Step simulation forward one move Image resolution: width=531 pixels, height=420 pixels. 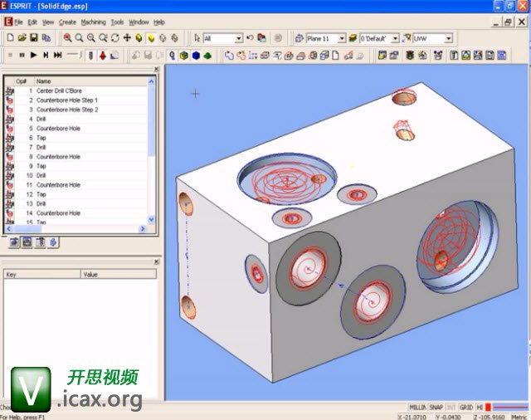click(46, 55)
